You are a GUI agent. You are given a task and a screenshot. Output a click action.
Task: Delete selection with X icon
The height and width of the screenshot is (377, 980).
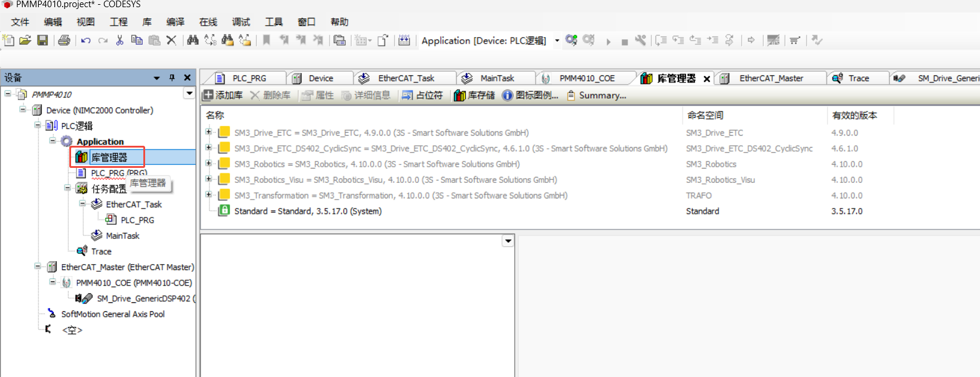(x=171, y=40)
